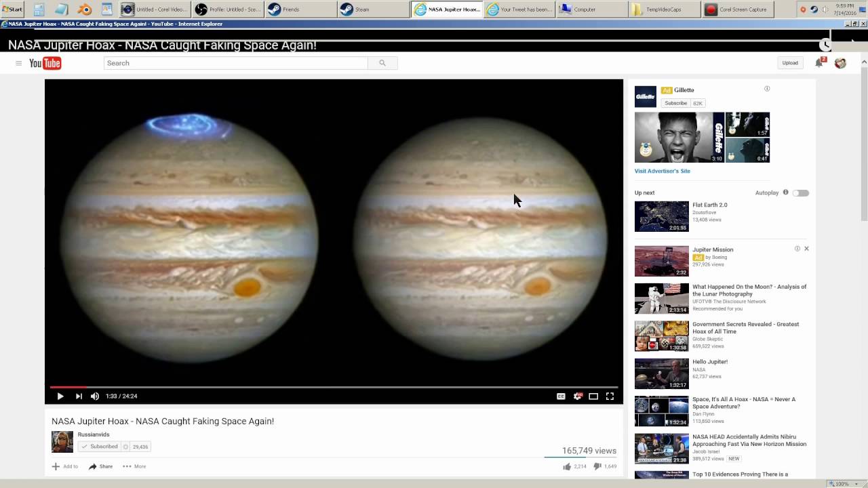Switch to Corel Screen Capture taskbar item
Image resolution: width=868 pixels, height=488 pixels.
(737, 9)
